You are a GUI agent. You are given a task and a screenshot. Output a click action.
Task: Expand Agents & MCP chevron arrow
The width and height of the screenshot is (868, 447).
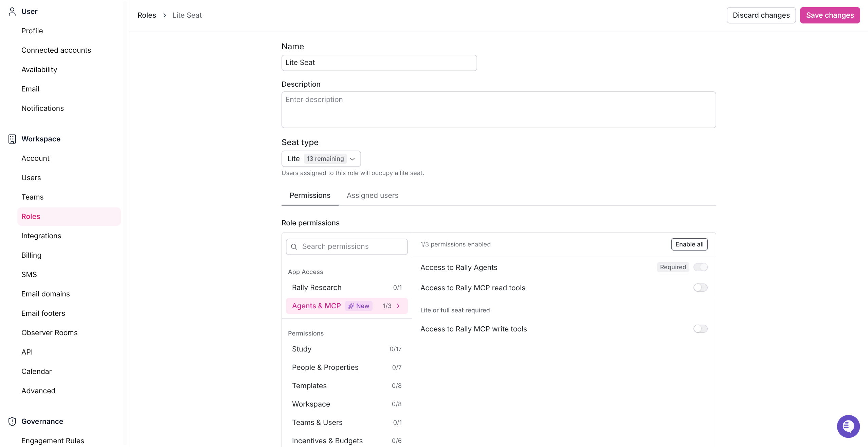(x=398, y=306)
